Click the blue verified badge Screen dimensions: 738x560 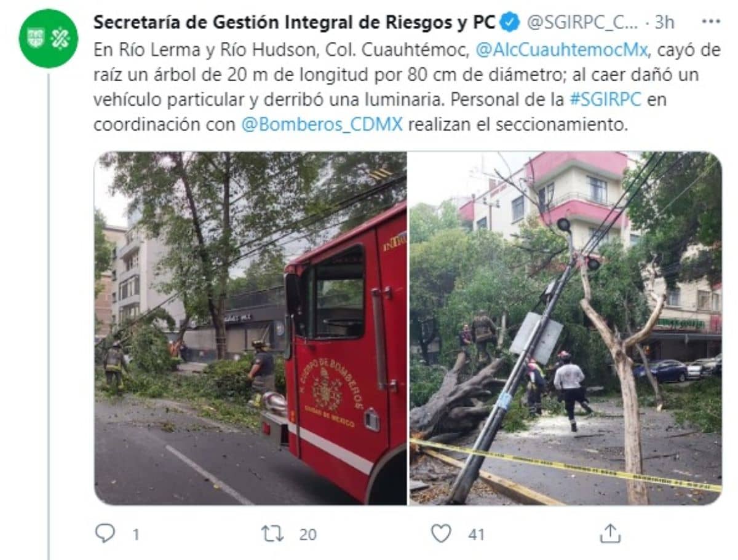pos(509,22)
